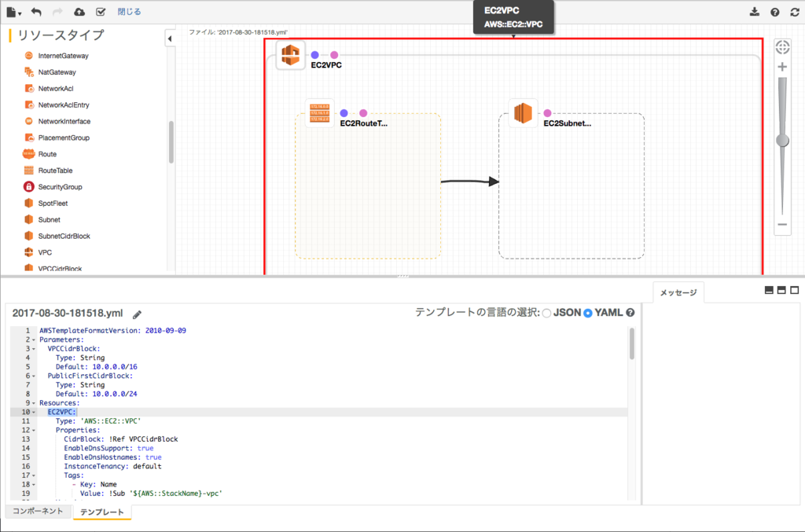Click second panel layout icon (half split)
805x532 pixels.
pyautogui.click(x=781, y=290)
